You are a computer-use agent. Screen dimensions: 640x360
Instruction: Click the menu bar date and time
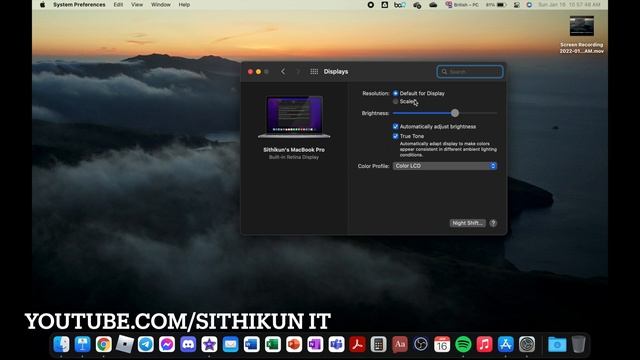click(569, 4)
